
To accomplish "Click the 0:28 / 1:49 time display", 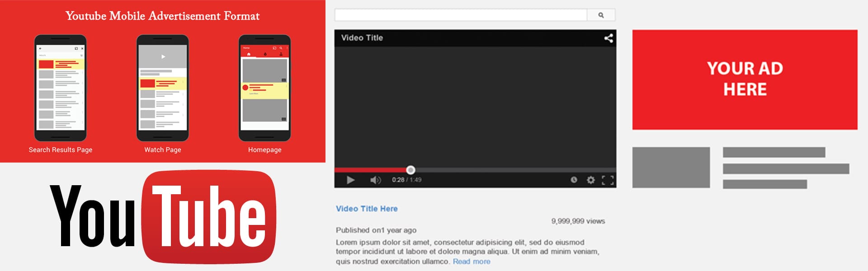I will tap(406, 180).
